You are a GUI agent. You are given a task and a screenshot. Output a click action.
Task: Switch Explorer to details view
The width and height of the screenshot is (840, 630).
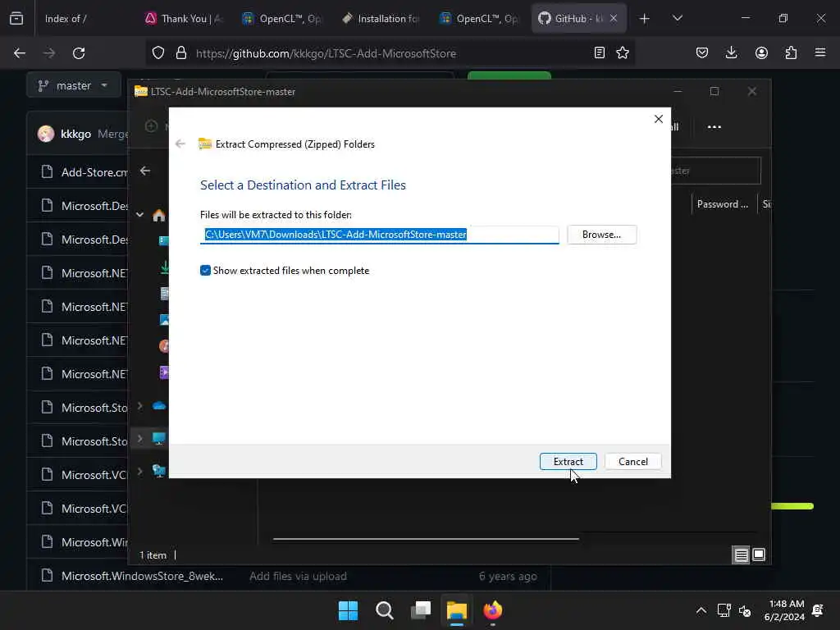coord(741,555)
